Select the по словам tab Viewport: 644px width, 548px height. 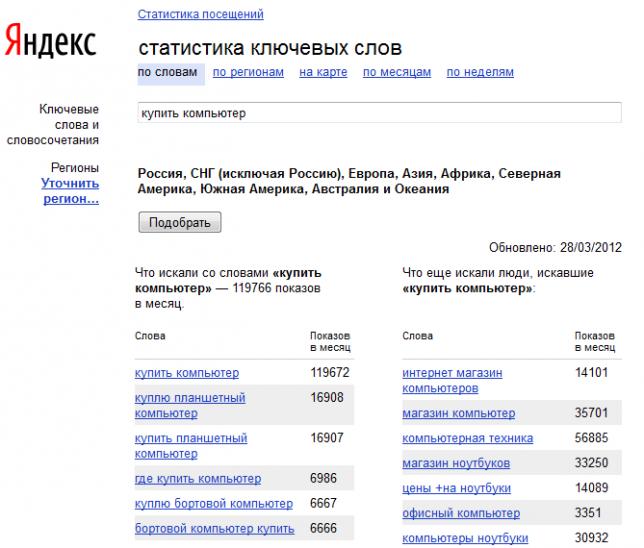(167, 72)
